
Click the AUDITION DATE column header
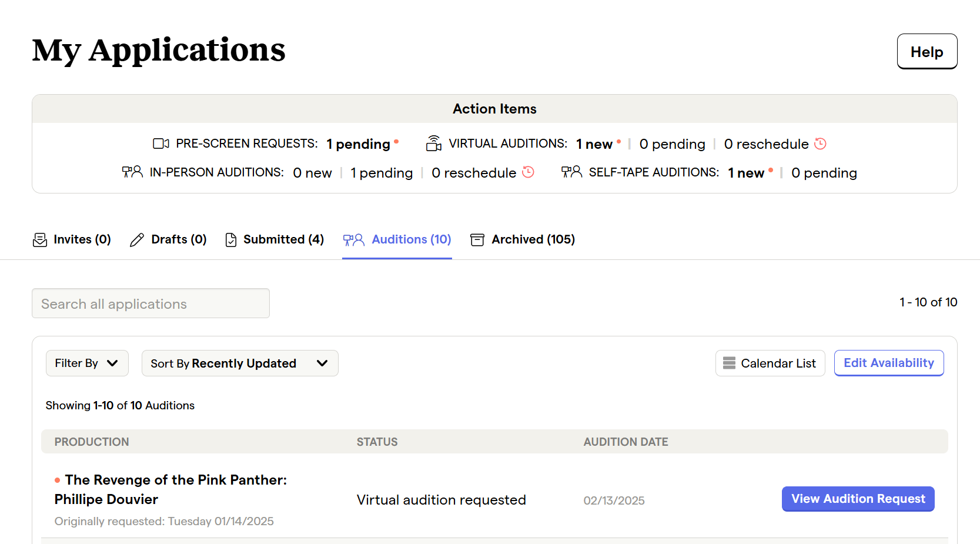(626, 442)
